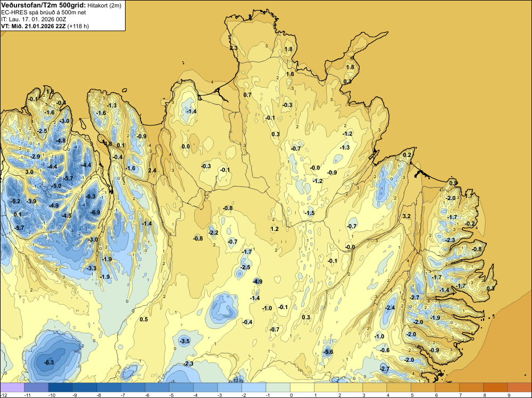Select the -2.4 temperature reading
532x398 pixels.
pyautogui.click(x=390, y=308)
